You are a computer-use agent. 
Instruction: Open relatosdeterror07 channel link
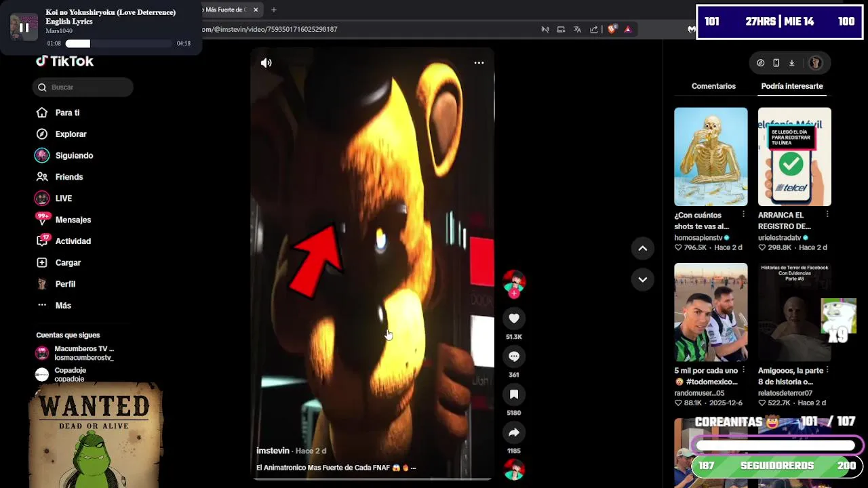tap(785, 393)
